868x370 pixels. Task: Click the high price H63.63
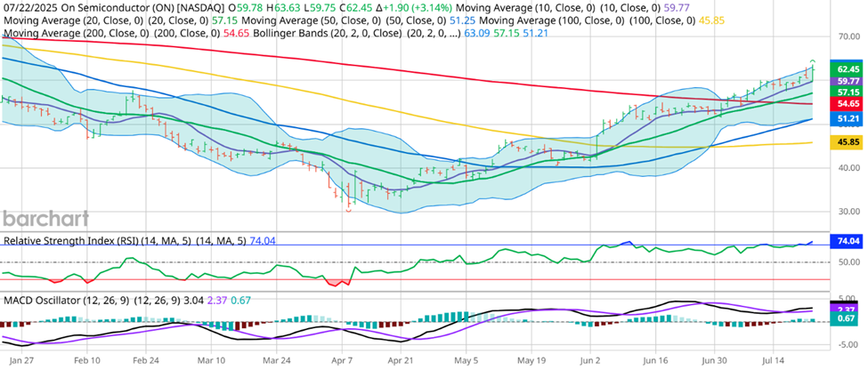click(282, 7)
